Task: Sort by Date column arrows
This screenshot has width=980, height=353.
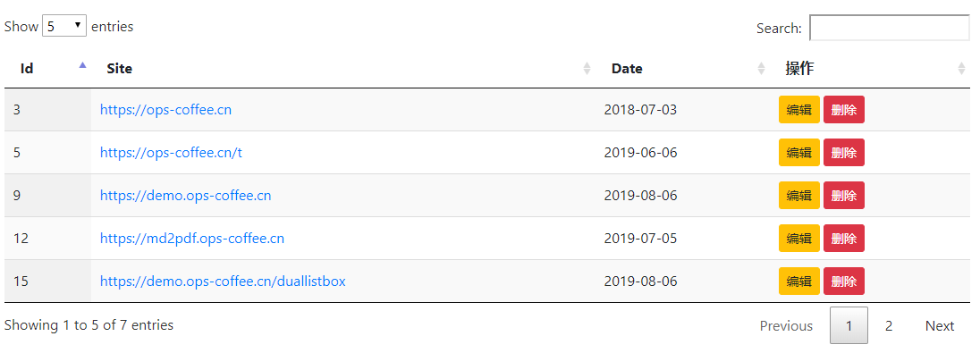Action: tap(761, 69)
